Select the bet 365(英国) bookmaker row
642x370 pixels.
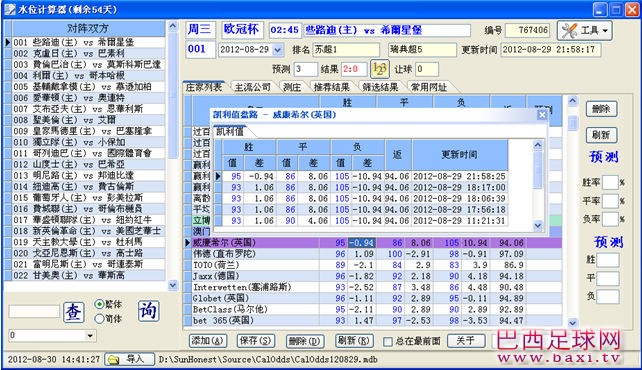pyautogui.click(x=377, y=320)
